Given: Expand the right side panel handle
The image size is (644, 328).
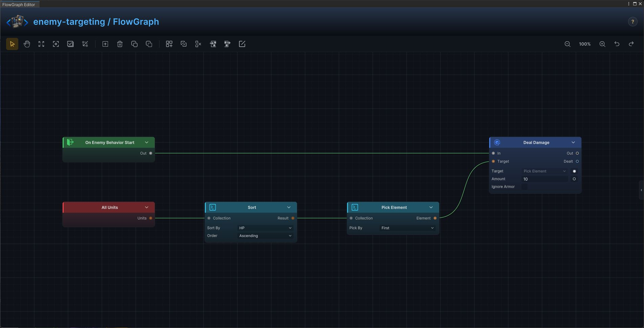Looking at the screenshot, I should coord(641,190).
